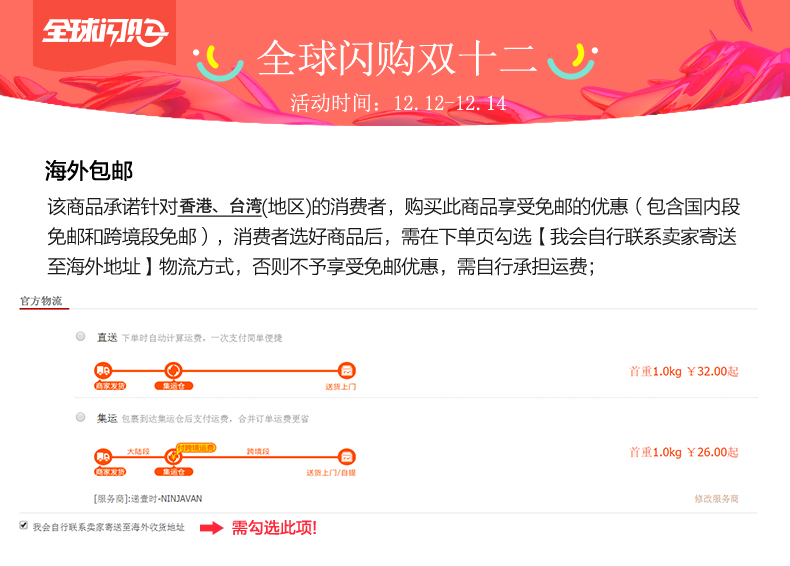
Task: Click the right smiley face icon in the banner
Action: coord(573,61)
